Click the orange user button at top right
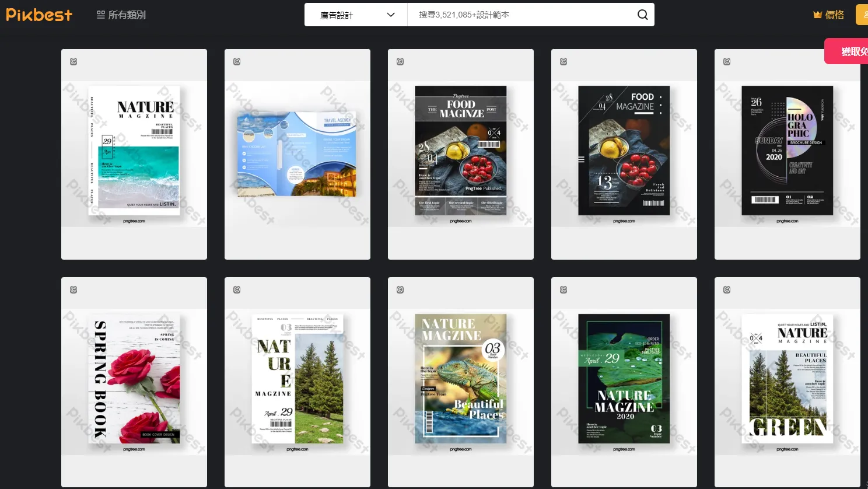Screen dimensions: 868x489 coord(862,15)
